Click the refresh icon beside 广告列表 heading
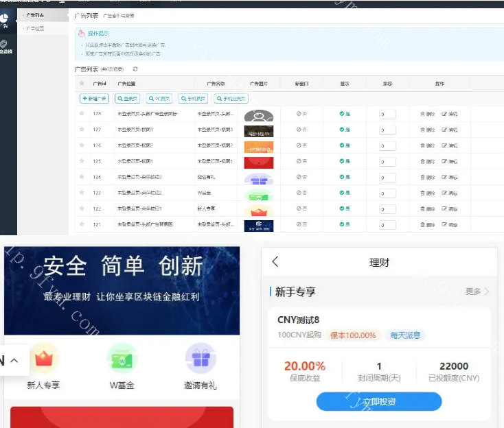Viewport: 504px width, 428px height. point(135,69)
